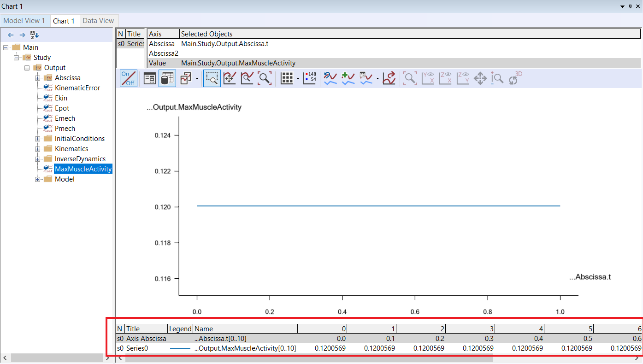
Task: Toggle the On/Off auto-update button
Action: pos(128,78)
